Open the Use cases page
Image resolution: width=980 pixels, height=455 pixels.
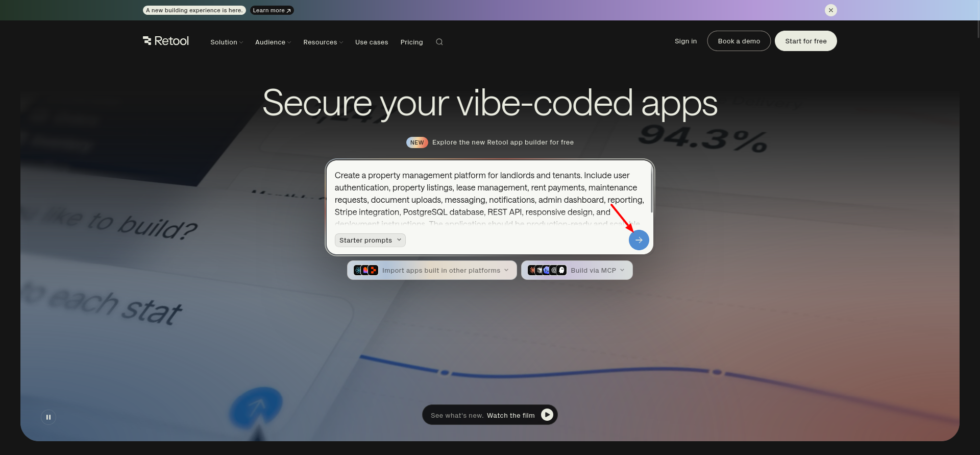(x=372, y=42)
